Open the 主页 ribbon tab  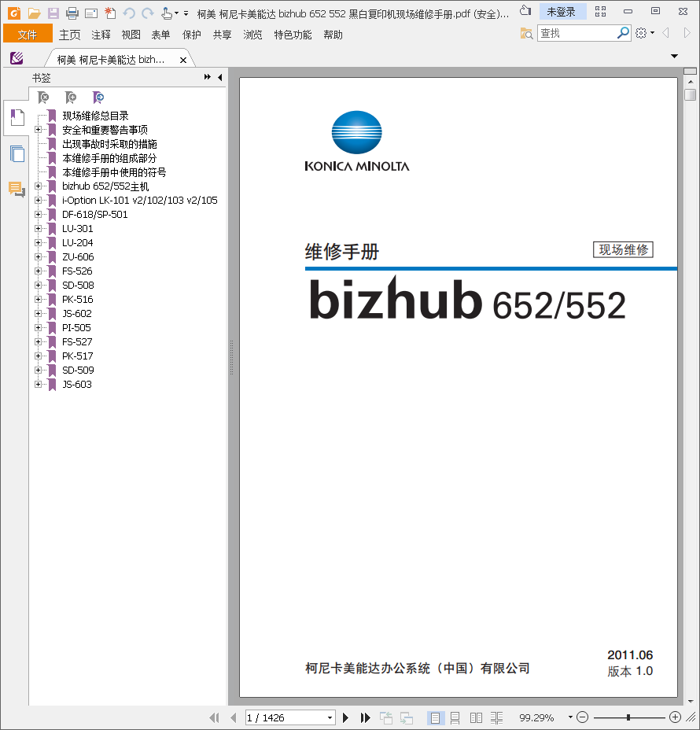coord(70,35)
